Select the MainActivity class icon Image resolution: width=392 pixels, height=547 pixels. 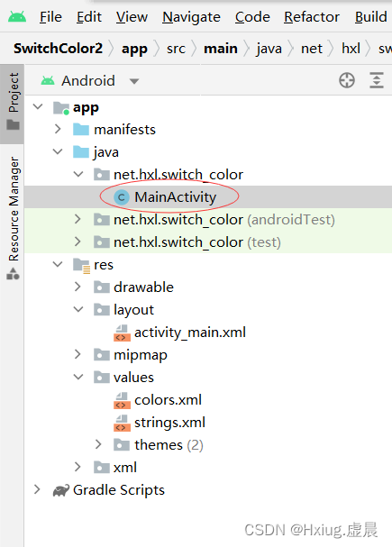coord(122,197)
